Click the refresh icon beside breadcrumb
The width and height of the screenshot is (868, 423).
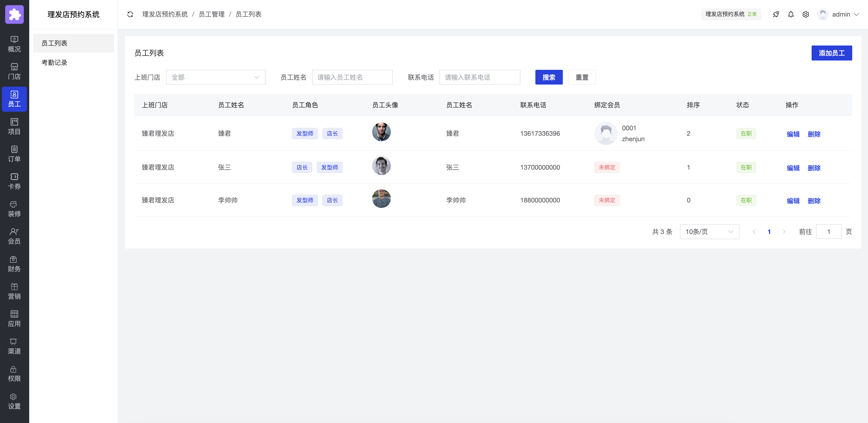click(130, 14)
